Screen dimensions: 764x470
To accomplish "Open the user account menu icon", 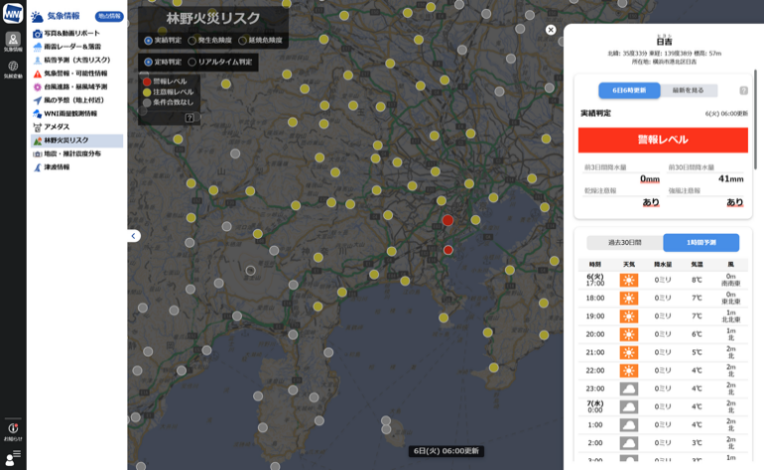I will [13, 458].
